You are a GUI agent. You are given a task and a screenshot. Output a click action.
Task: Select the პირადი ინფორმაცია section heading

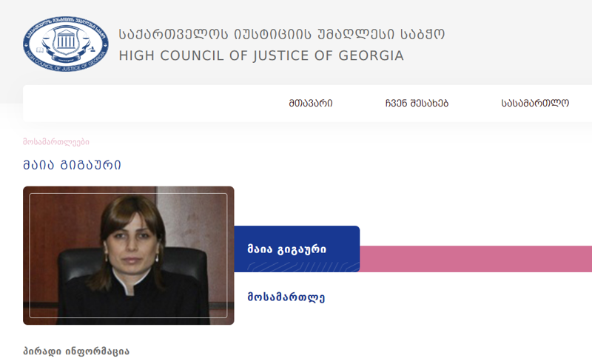point(76,351)
